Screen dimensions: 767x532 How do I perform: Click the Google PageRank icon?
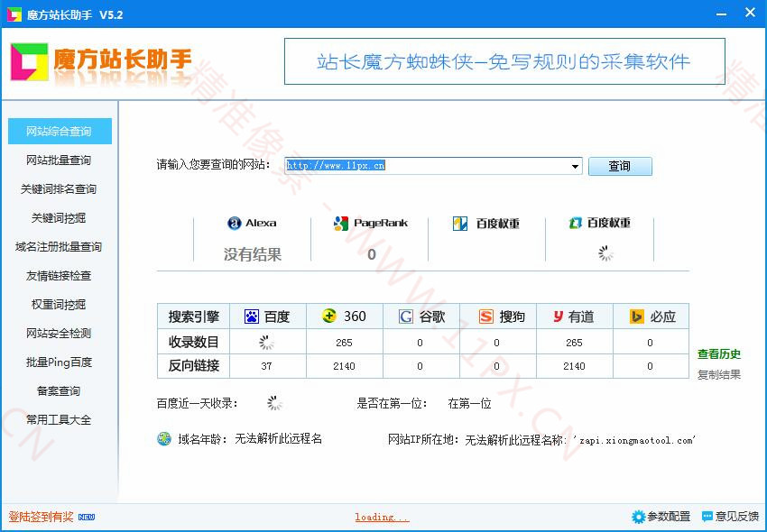[x=341, y=224]
